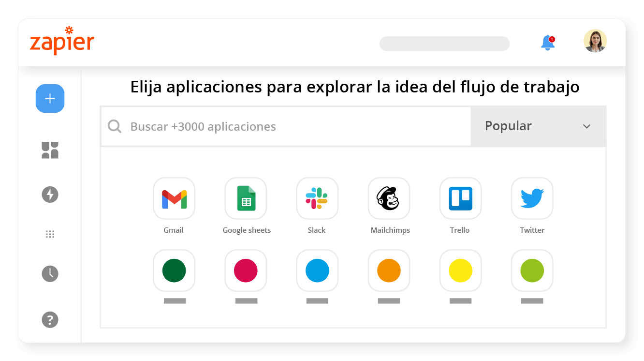Open the user profile avatar
The width and height of the screenshot is (644, 361).
tap(595, 41)
